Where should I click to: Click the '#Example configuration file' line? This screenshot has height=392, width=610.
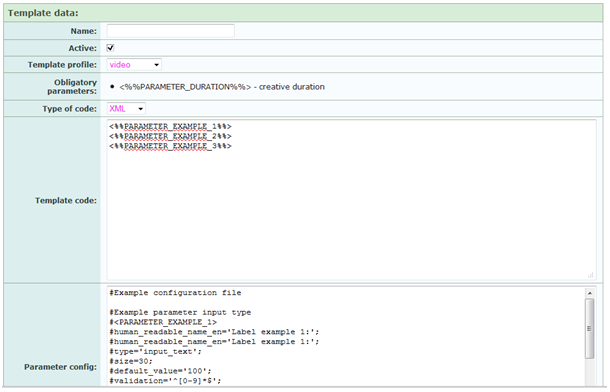click(175, 292)
